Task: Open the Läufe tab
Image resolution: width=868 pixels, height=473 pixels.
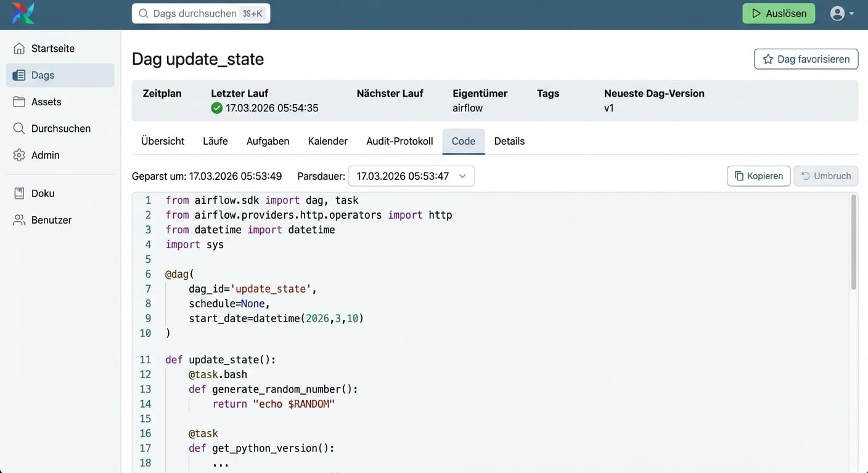Action: coord(215,141)
